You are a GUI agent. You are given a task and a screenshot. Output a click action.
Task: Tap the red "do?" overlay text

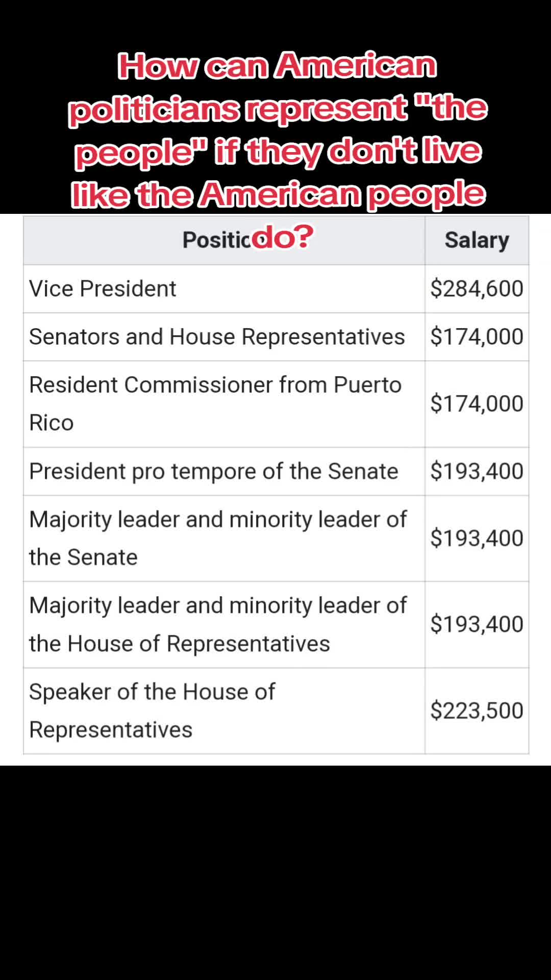coord(282,236)
